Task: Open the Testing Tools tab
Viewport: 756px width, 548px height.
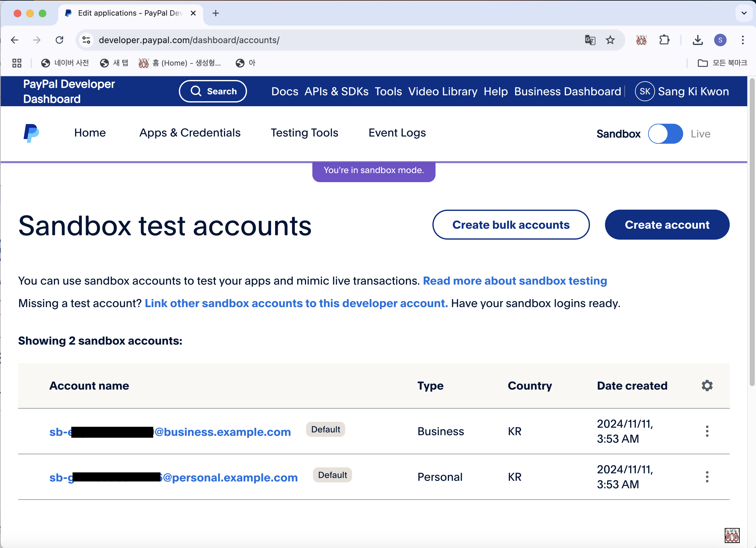Action: point(304,132)
